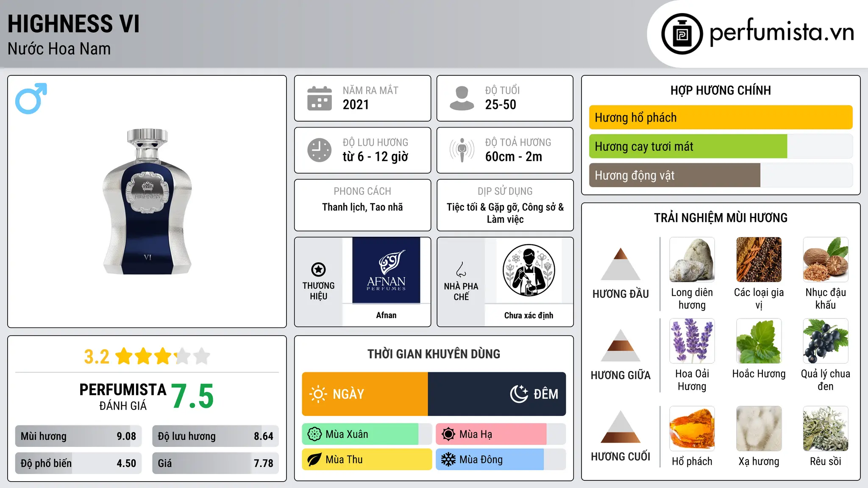Click the green 7.5 Perfumista score
868x488 pixels.
tap(192, 396)
